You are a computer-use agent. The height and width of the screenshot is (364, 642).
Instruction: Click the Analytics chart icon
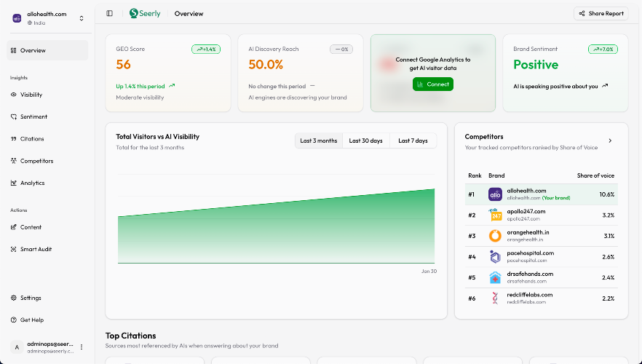click(x=14, y=183)
